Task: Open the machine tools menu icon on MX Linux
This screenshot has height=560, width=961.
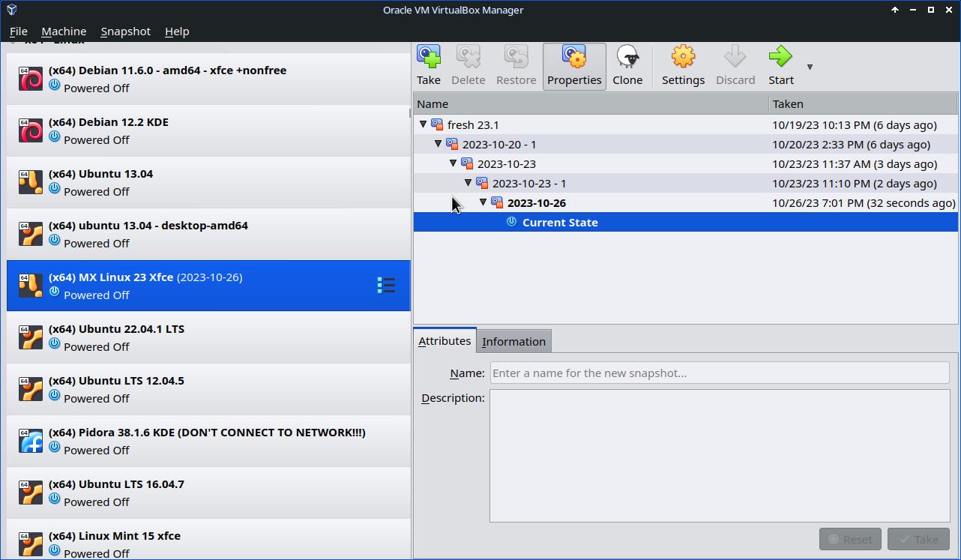Action: 386,286
